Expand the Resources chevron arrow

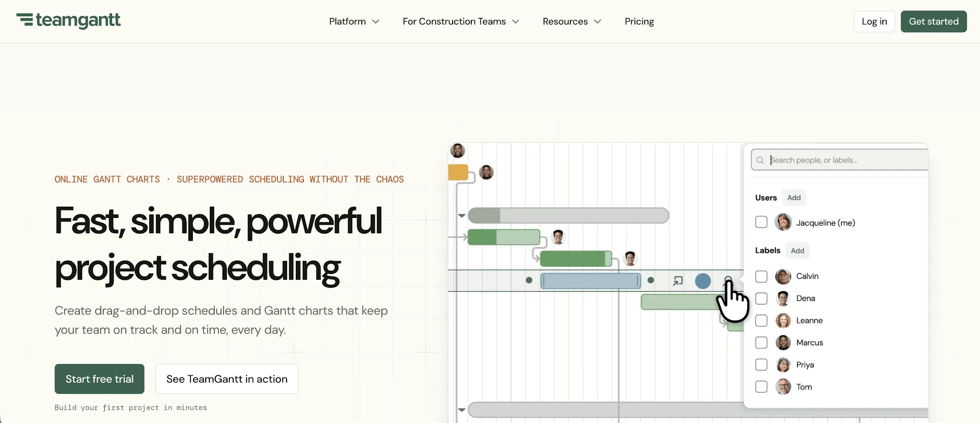597,22
